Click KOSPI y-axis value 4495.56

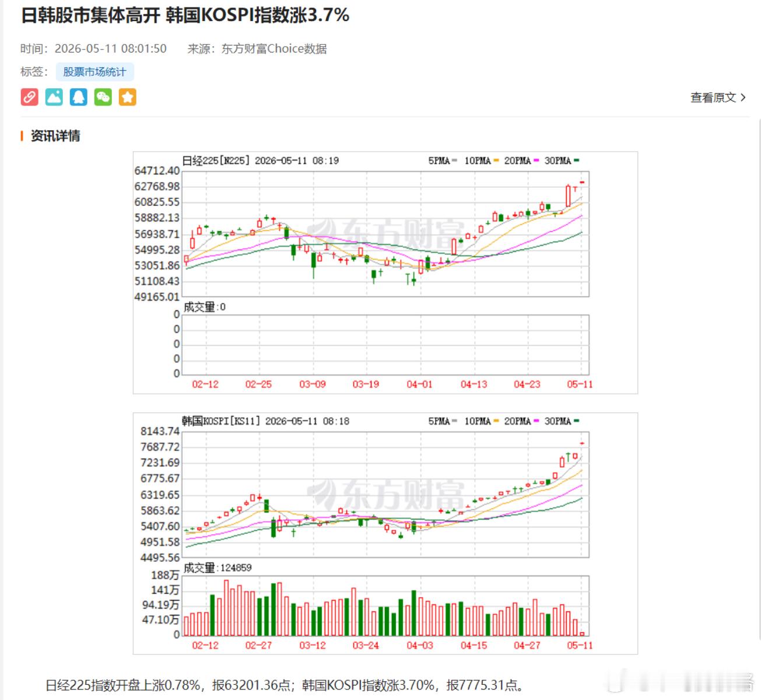160,558
